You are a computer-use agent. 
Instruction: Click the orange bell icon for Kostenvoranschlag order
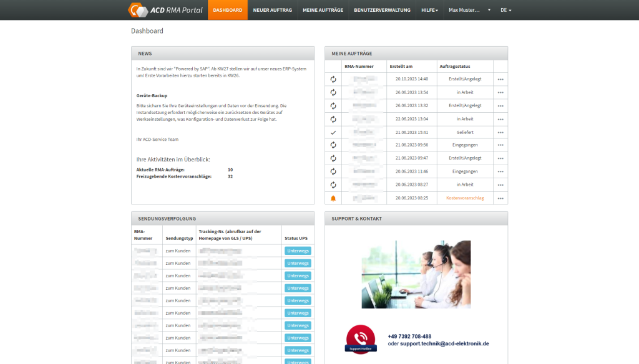point(333,198)
